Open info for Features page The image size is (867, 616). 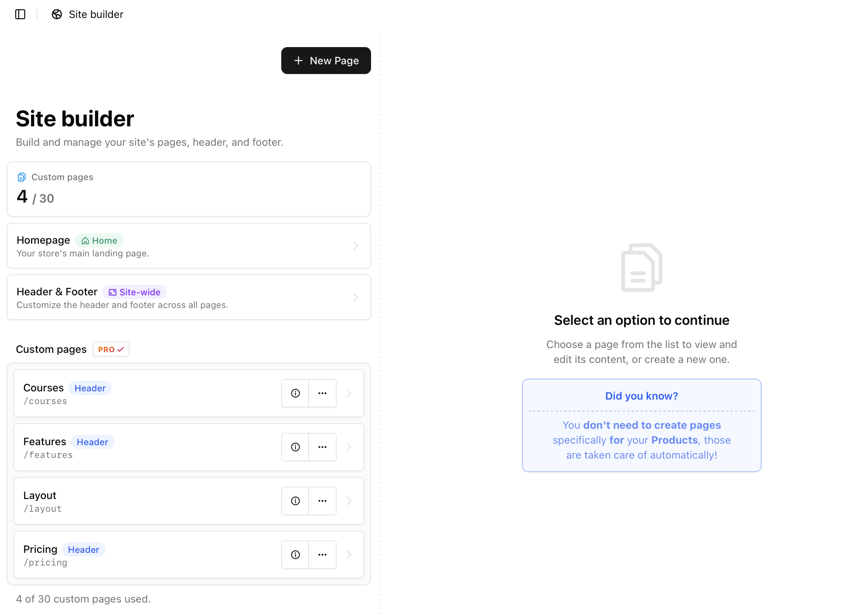pyautogui.click(x=295, y=447)
